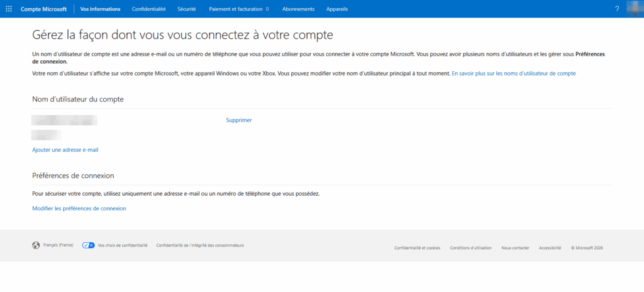Change language via Français (France)
The height and width of the screenshot is (292, 644).
(x=58, y=245)
